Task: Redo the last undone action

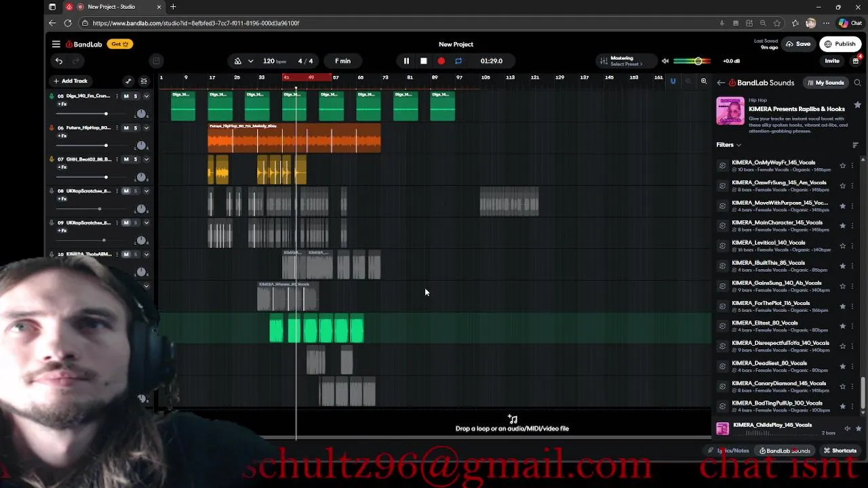Action: click(75, 61)
